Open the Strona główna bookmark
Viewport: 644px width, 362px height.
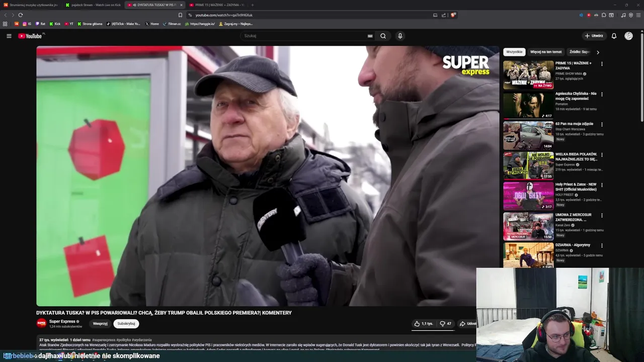(x=90, y=24)
